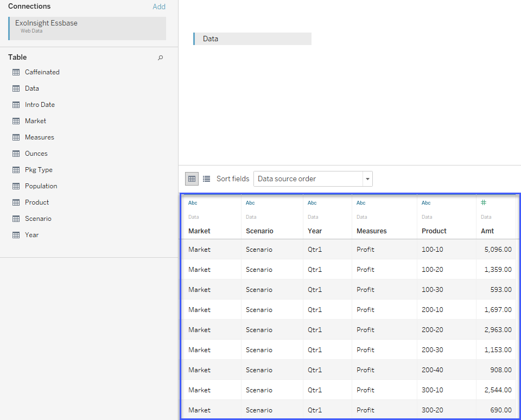Select the ExoInsight Essbase connection
This screenshot has height=420, width=521.
pyautogui.click(x=87, y=28)
